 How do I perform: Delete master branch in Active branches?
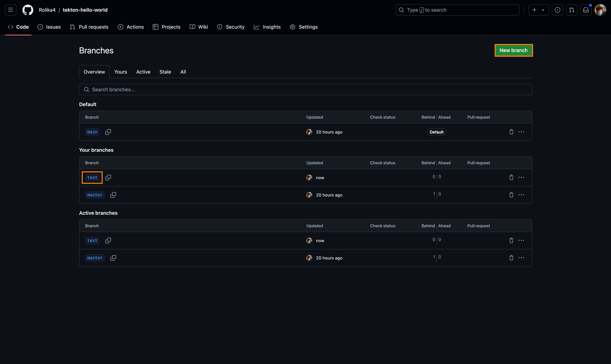coord(511,258)
